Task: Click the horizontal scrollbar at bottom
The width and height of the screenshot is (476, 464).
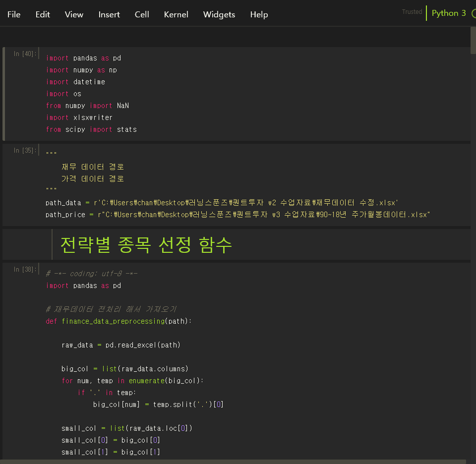Action: click(x=233, y=462)
